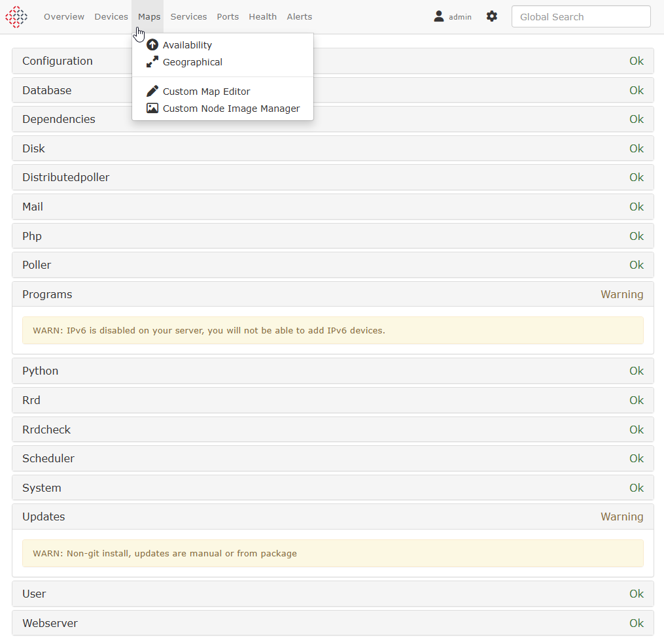Click the LibreNMS logo icon

[x=16, y=17]
